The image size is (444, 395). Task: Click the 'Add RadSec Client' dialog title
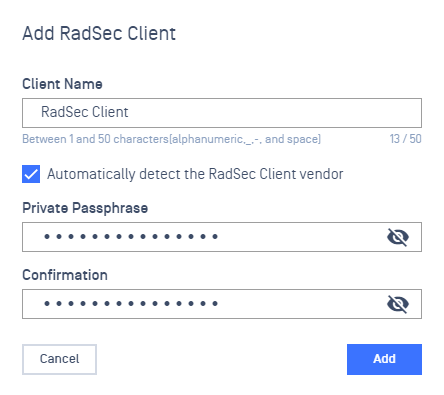pos(99,33)
